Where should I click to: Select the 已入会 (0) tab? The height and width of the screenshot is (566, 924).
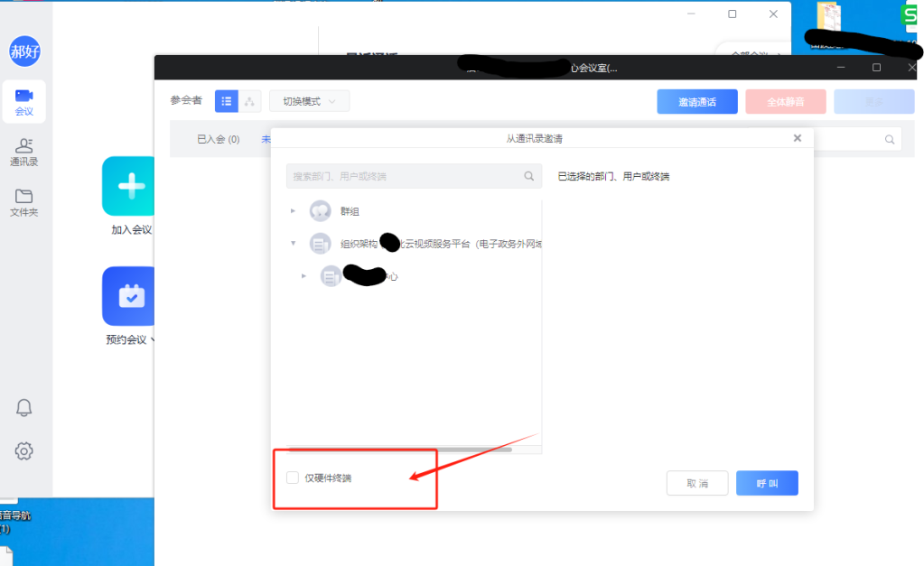click(218, 139)
